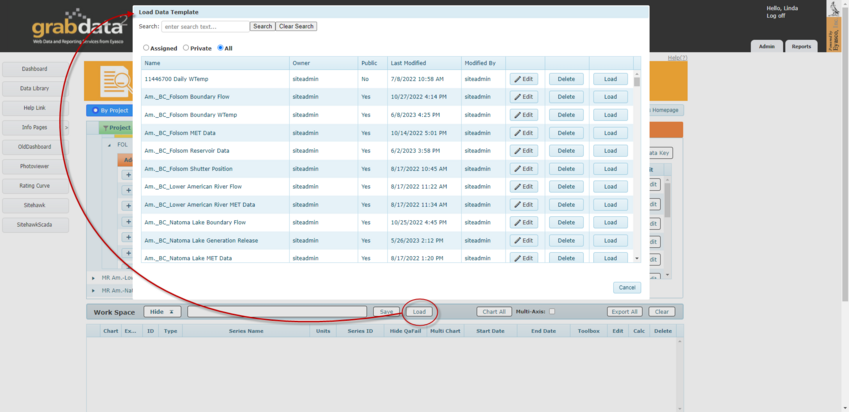Image resolution: width=849 pixels, height=412 pixels.
Task: Toggle the Multi-Axis checkbox
Action: click(x=552, y=311)
